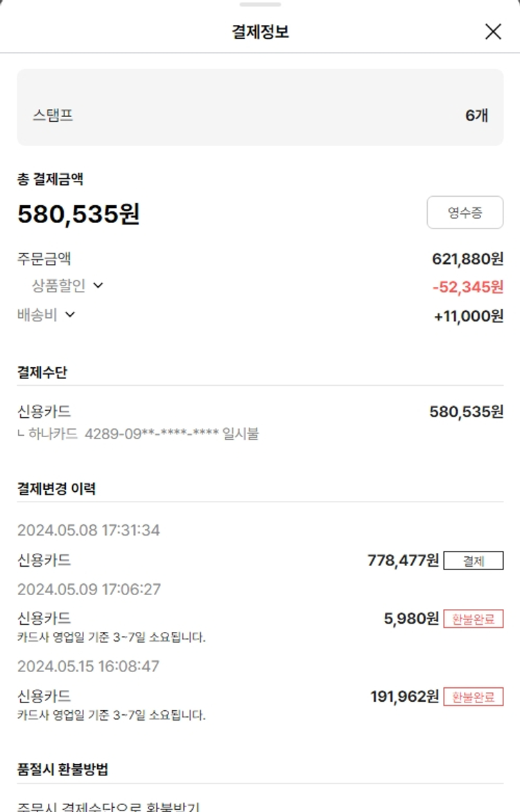Click the +11,000원 shipping fee amount
Viewport: 520px width, 812px height.
click(469, 316)
